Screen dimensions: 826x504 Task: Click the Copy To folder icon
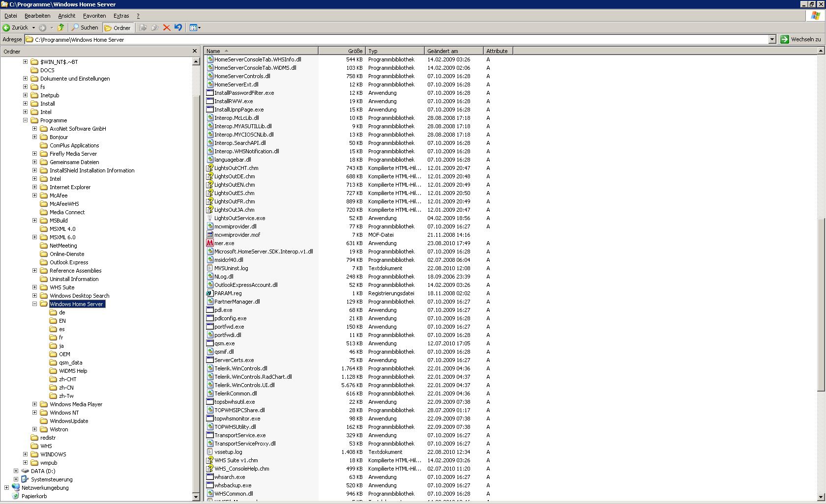tap(155, 28)
